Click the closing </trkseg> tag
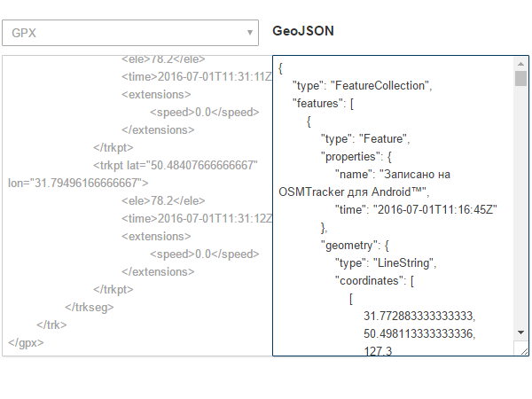 pos(90,307)
